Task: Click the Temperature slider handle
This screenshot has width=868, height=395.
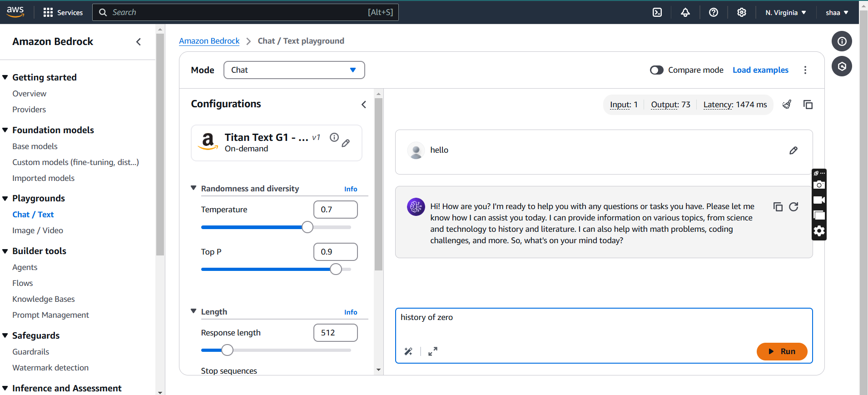Action: (308, 227)
